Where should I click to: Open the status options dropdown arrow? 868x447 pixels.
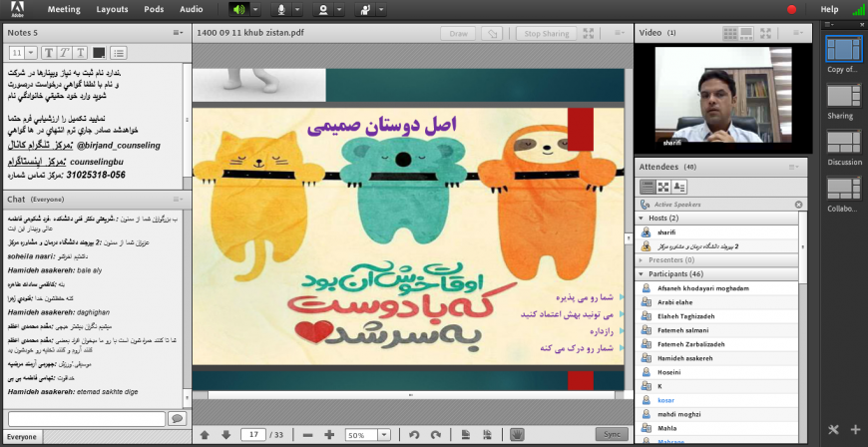click(x=381, y=9)
